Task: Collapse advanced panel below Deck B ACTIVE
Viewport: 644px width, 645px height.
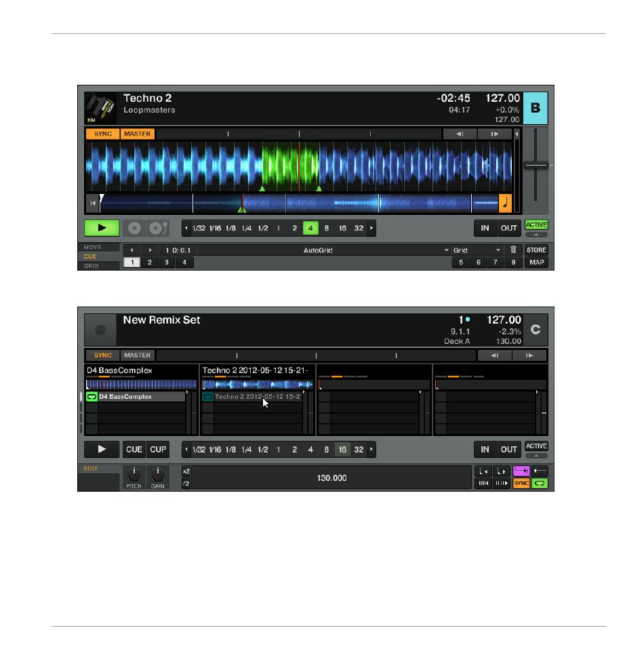Action: (x=536, y=235)
